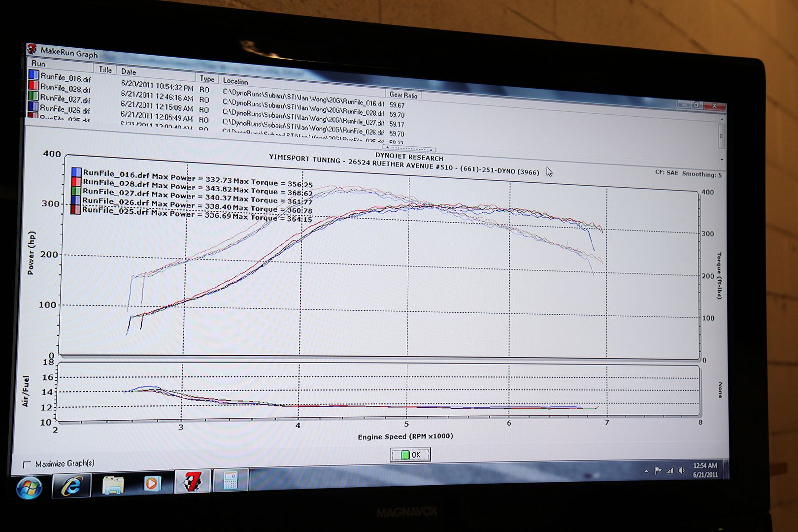
Task: Click blue swatch of RunFile_016.drf
Action: click(x=34, y=75)
